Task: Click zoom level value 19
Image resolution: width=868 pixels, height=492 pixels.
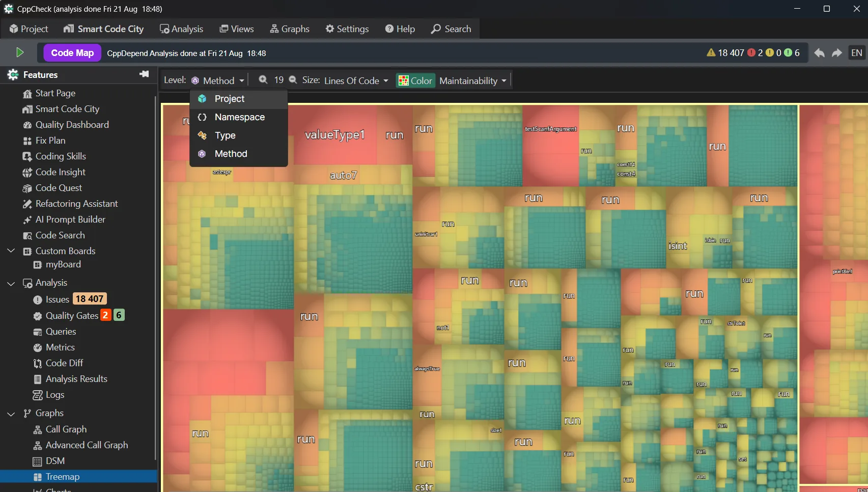Action: (x=278, y=80)
